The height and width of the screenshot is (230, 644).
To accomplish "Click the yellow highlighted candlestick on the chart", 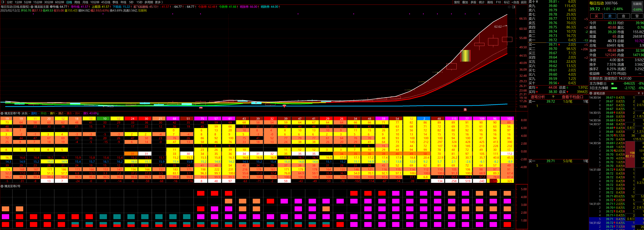I will point(465,56).
